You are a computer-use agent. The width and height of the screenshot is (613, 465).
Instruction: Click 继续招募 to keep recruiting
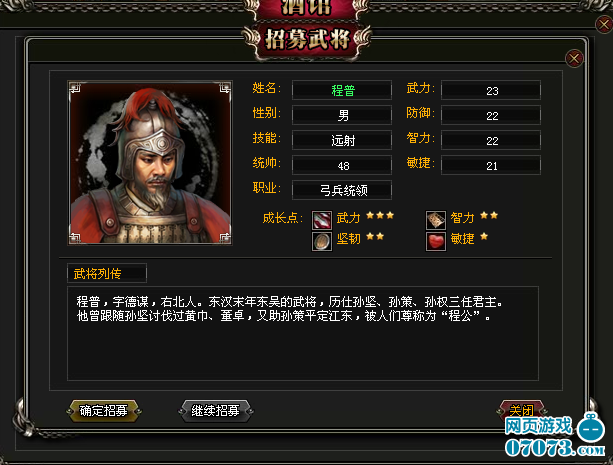[x=215, y=411]
